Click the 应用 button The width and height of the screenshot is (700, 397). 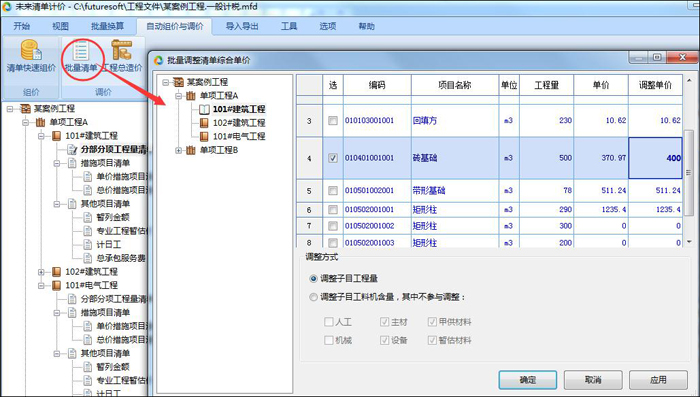tap(658, 380)
